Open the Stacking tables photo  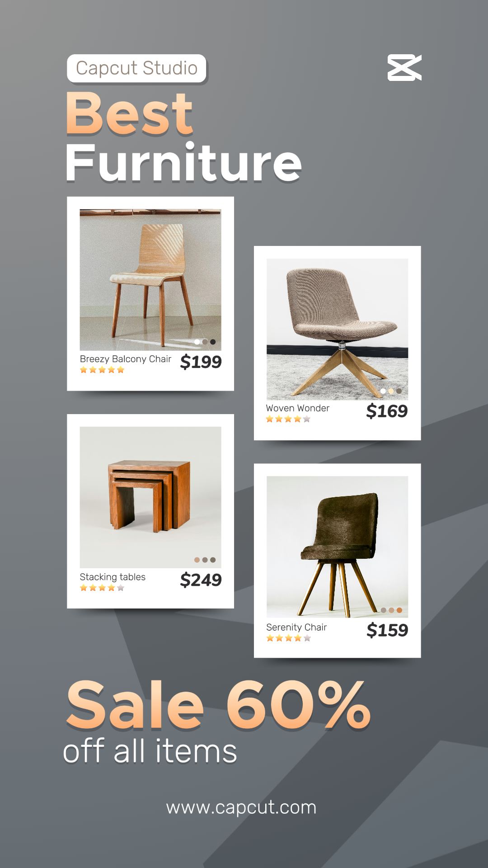point(150,497)
